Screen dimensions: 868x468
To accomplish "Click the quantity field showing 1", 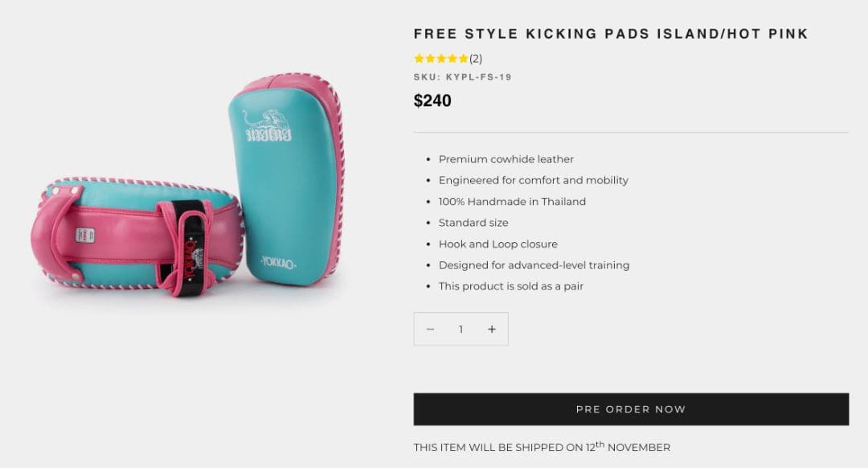I will coord(461,329).
